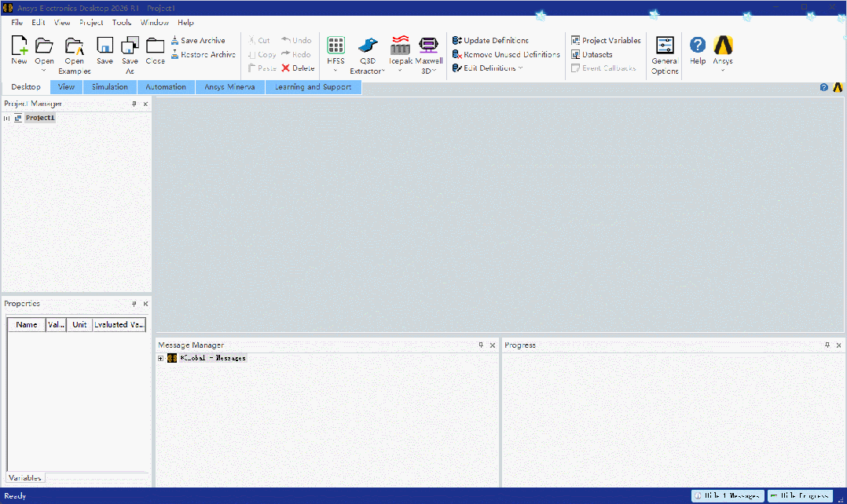This screenshot has width=847, height=504.
Task: Open the Q3D Extractor dropdown arrow
Action: pos(383,71)
